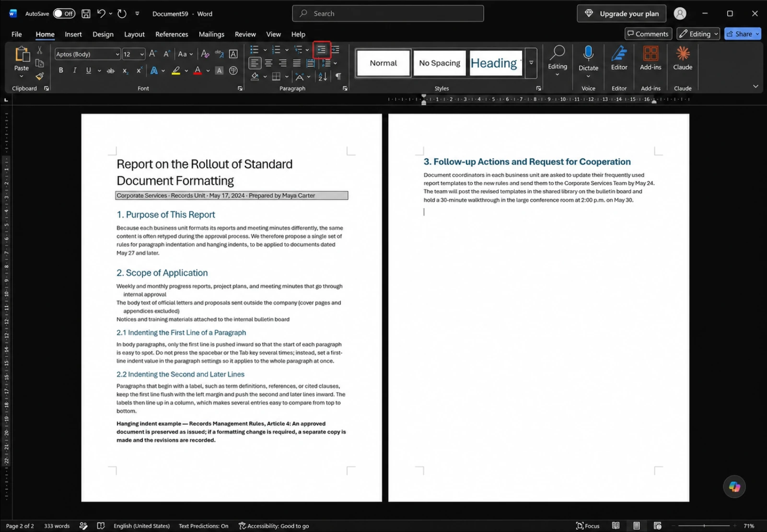Open the Add-ins gallery
The height and width of the screenshot is (532, 767).
click(x=651, y=58)
